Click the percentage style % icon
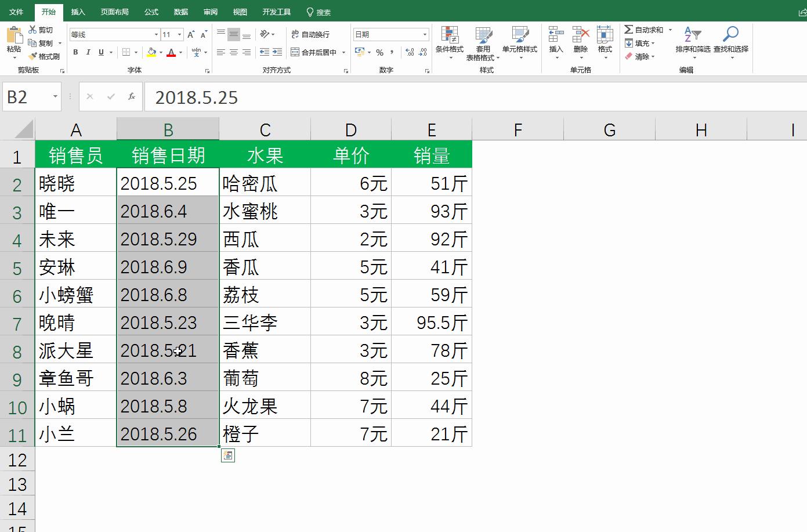Image resolution: width=807 pixels, height=532 pixels. tap(380, 52)
